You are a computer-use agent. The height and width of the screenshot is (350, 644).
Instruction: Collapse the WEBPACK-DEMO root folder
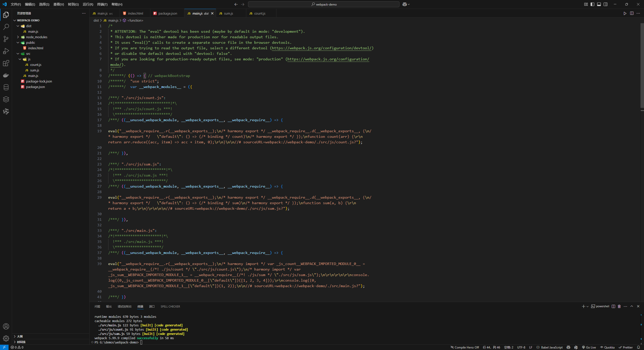(x=15, y=20)
